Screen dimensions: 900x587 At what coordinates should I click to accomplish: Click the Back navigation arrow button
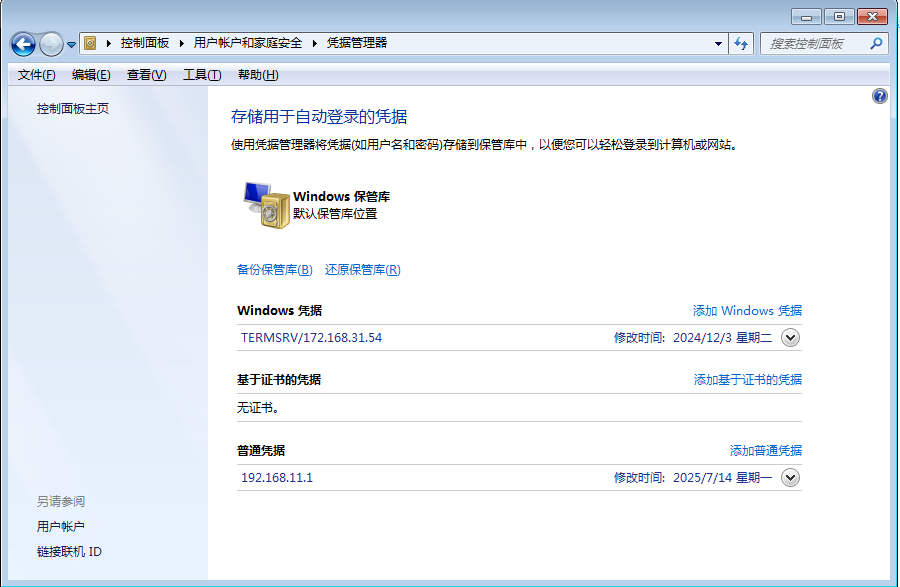tap(23, 44)
